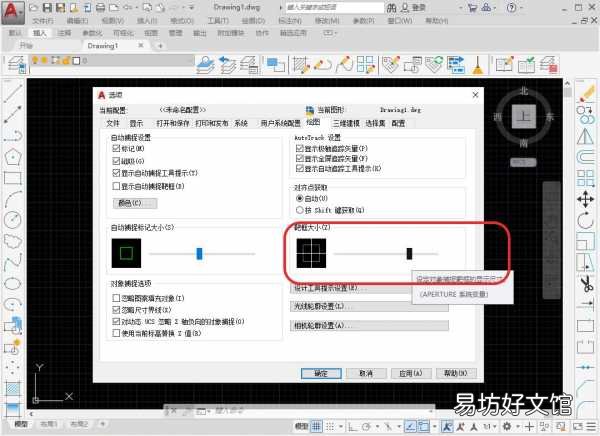
Task: Click the broom cleanup icon in toolbar
Action: click(477, 64)
